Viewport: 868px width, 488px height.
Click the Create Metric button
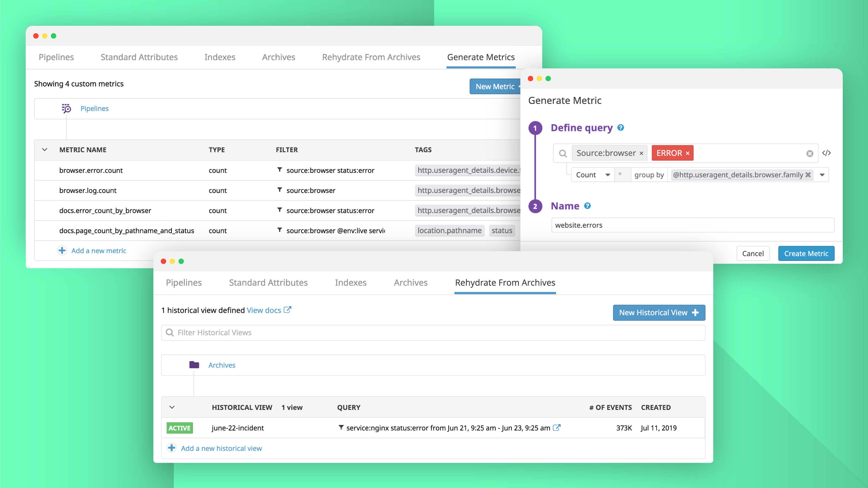pyautogui.click(x=806, y=253)
